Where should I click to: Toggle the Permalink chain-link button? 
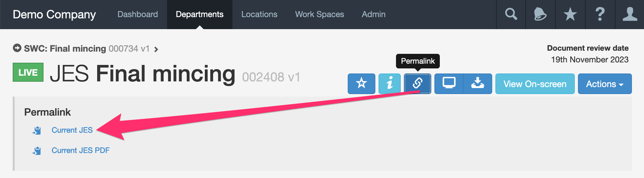[x=418, y=84]
